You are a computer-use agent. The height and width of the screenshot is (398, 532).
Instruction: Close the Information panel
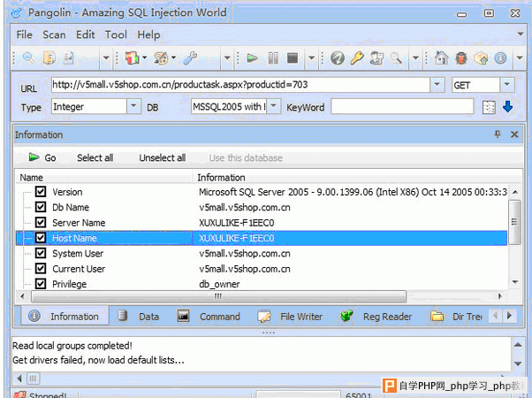pos(514,134)
